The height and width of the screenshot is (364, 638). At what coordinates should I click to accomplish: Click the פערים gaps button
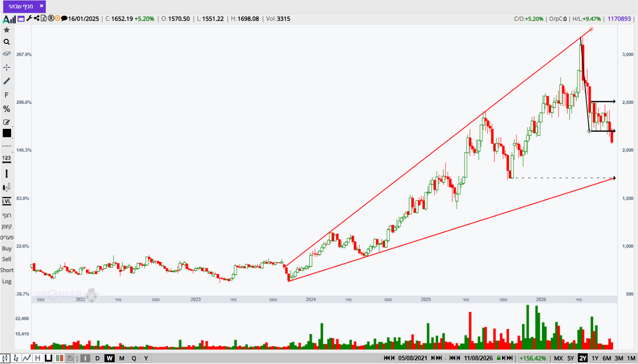(x=6, y=237)
